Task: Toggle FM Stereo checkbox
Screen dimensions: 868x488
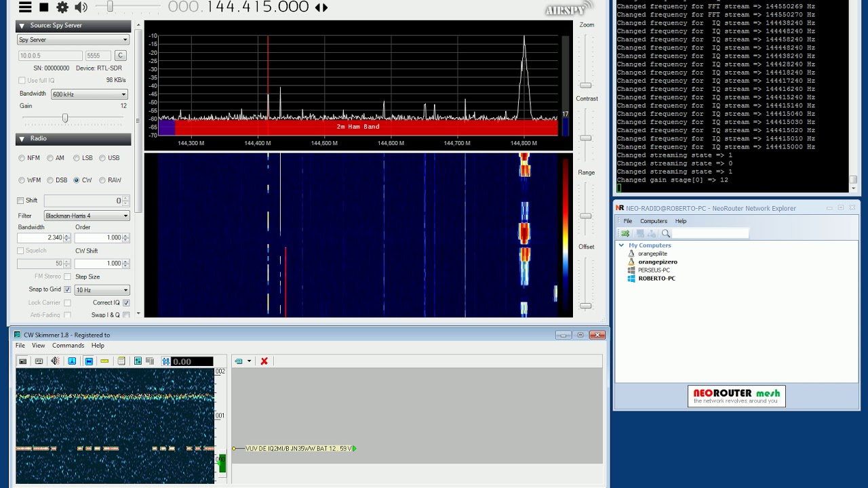Action: [67, 277]
